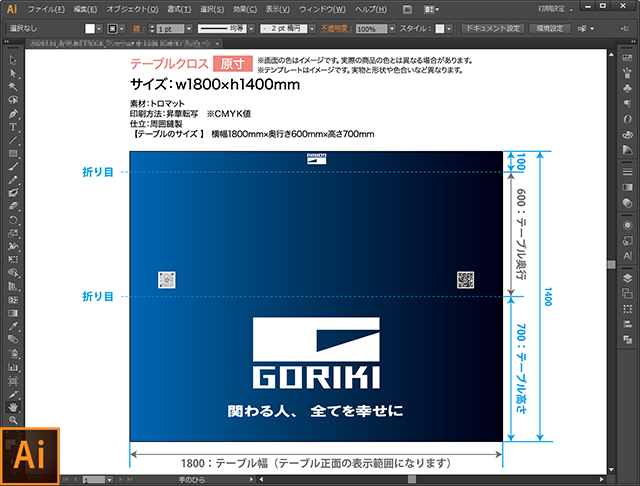Open the ファイル(F) menu
640x486 pixels.
pos(46,9)
